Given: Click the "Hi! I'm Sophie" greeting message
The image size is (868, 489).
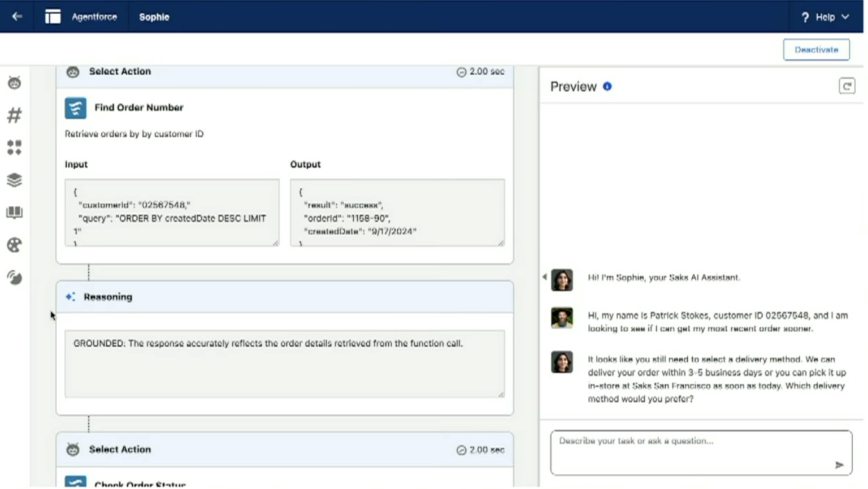Looking at the screenshot, I should 664,278.
